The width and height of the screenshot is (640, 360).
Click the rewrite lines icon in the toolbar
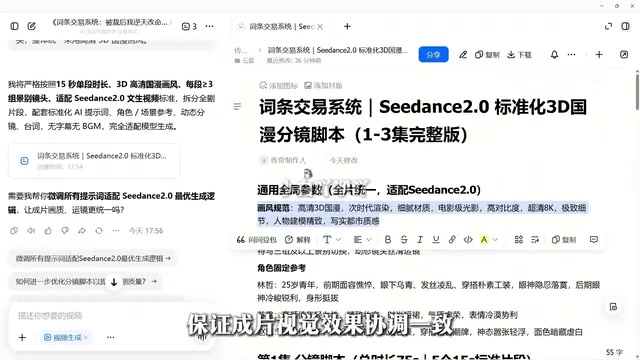click(x=535, y=240)
